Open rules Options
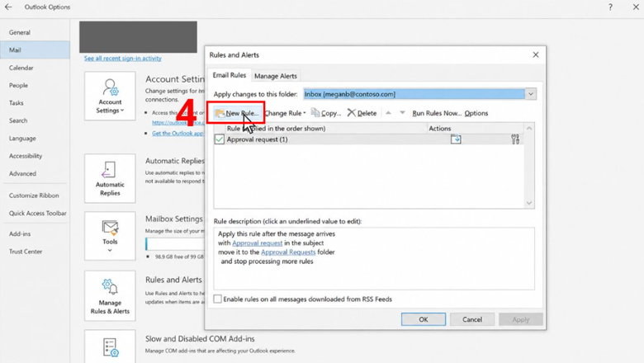The width and height of the screenshot is (644, 363). (476, 113)
